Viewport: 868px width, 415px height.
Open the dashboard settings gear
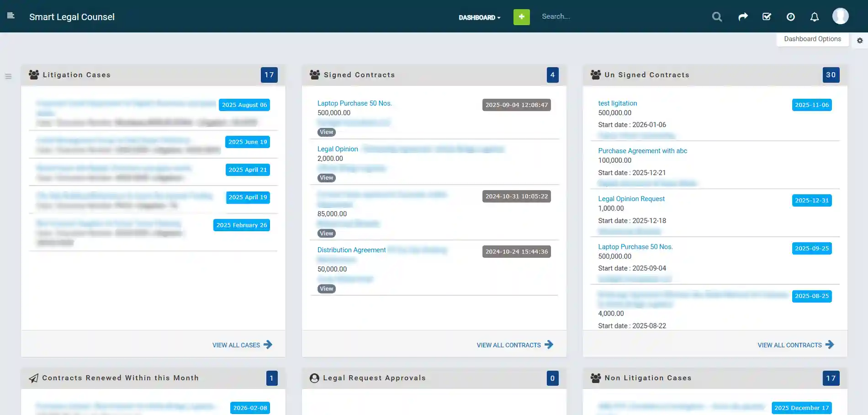point(860,41)
